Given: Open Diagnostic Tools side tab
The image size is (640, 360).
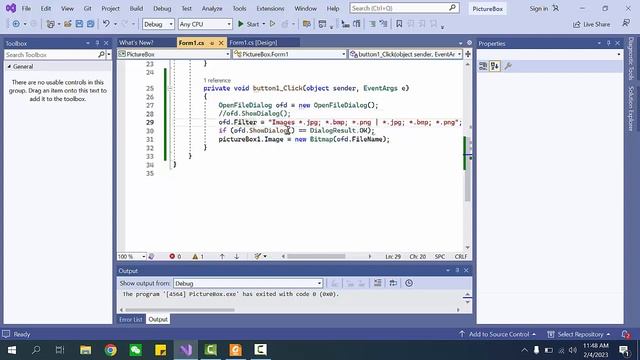Looking at the screenshot, I should click(631, 59).
